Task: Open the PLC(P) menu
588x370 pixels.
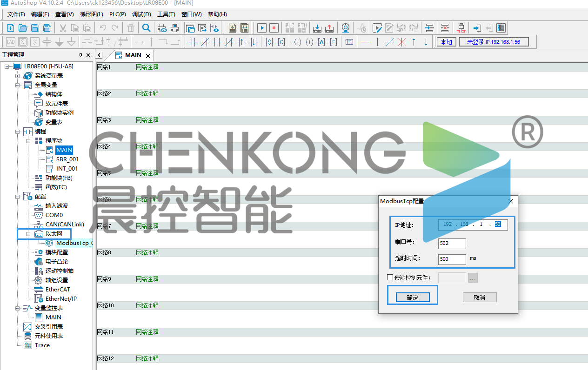Action: [x=118, y=14]
